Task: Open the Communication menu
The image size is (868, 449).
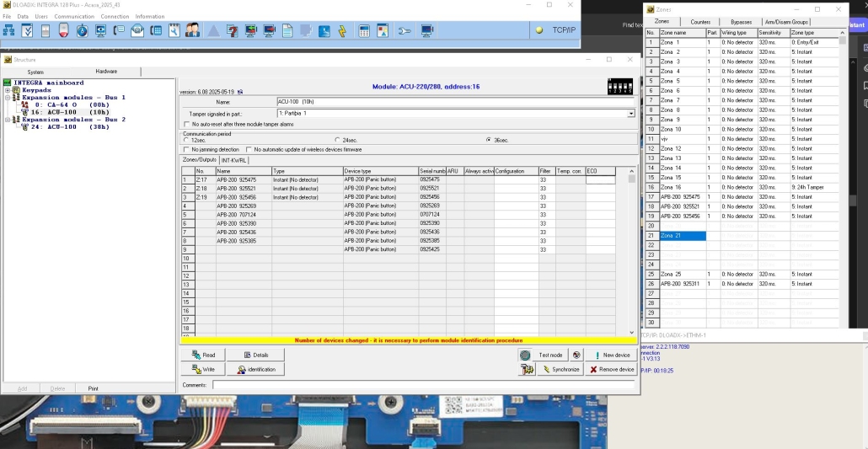Action: 74,16
